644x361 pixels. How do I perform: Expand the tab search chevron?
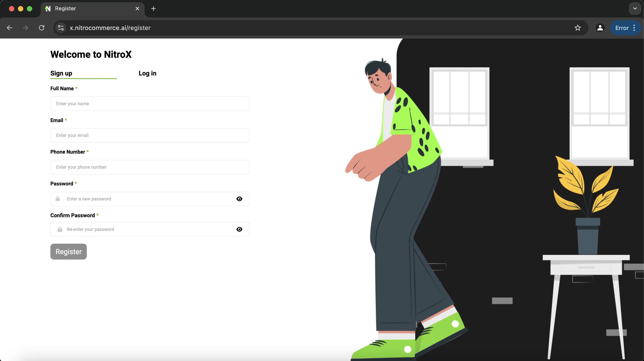[x=635, y=9]
